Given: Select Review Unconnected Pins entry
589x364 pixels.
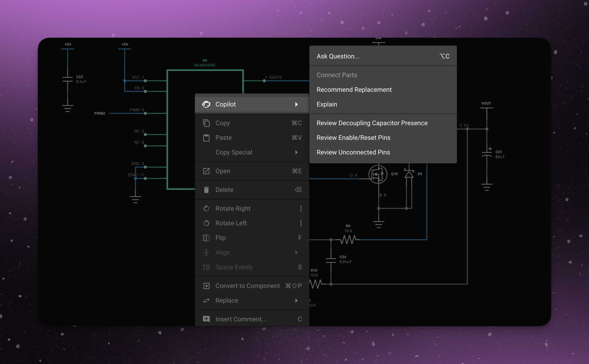Looking at the screenshot, I should click(353, 152).
